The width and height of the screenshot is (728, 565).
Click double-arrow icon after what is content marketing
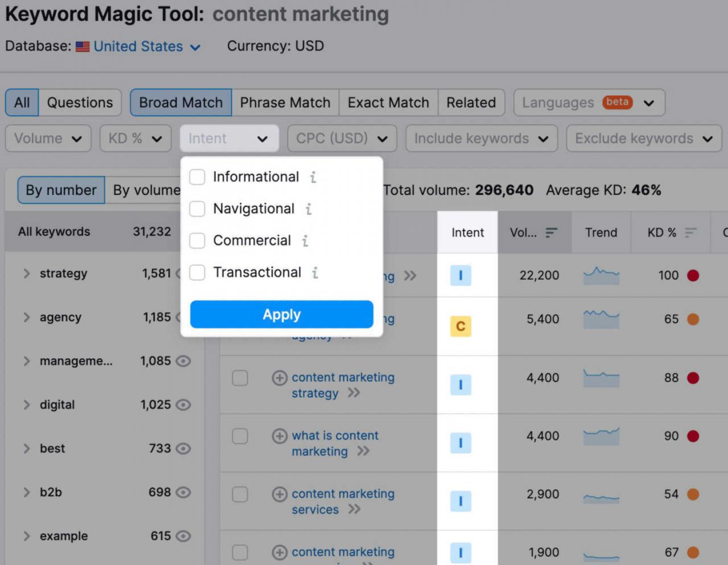363,451
